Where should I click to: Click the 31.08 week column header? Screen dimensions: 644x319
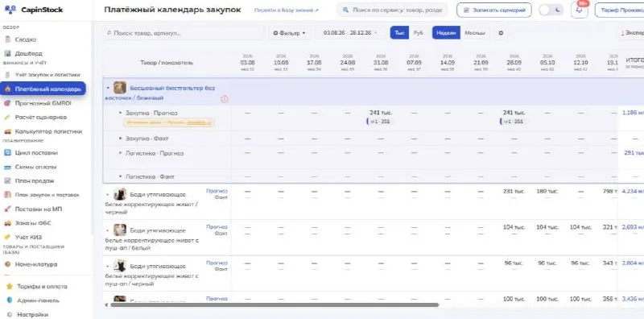381,63
